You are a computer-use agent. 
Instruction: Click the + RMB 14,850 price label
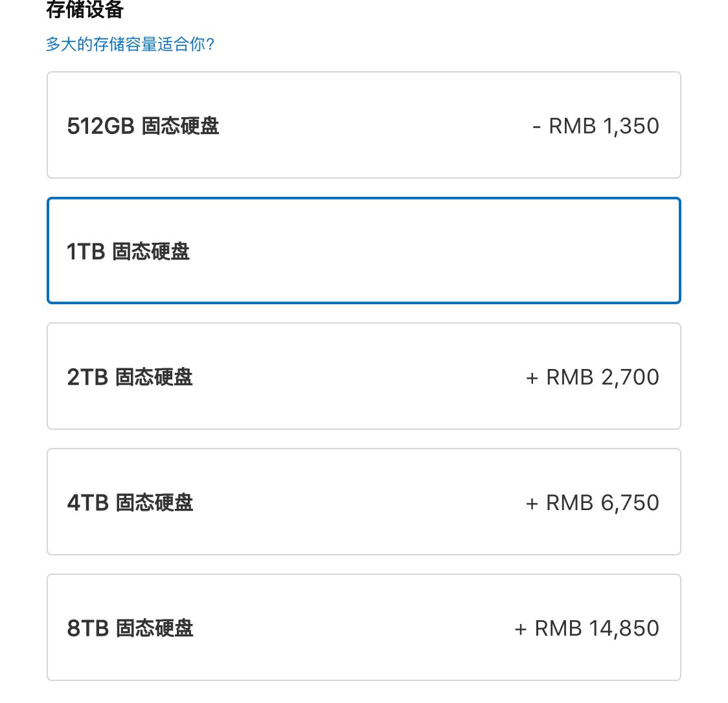[x=586, y=627]
